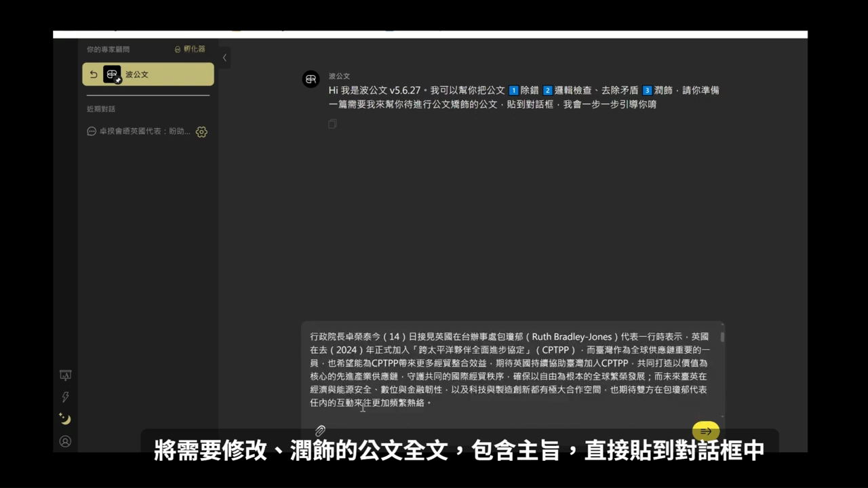Select the 波公文 advisor entry in the sidebar
The height and width of the screenshot is (488, 868).
coord(148,75)
